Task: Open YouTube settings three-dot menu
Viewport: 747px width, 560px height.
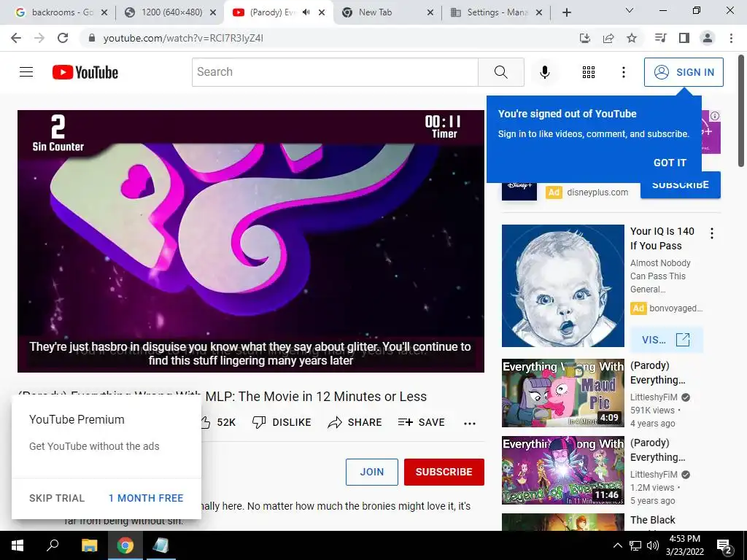Action: click(x=623, y=72)
